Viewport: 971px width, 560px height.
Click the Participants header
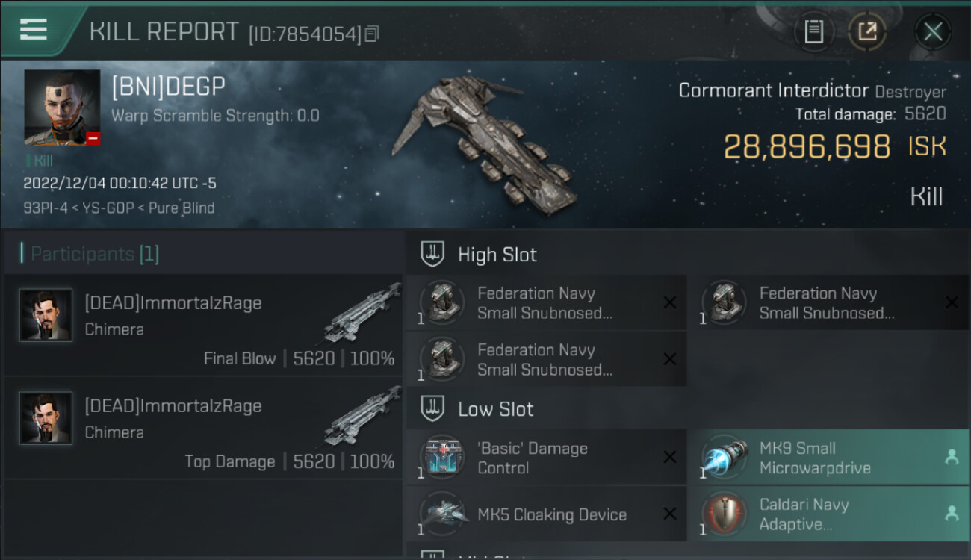(90, 254)
